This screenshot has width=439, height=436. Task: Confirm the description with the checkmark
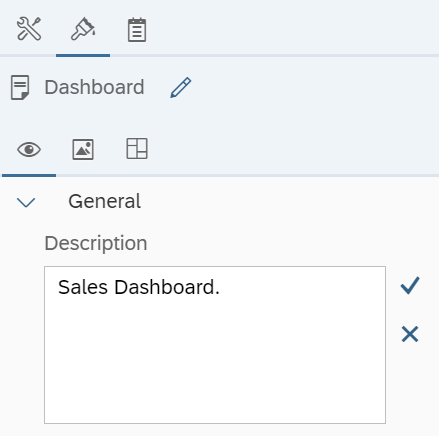[x=410, y=285]
